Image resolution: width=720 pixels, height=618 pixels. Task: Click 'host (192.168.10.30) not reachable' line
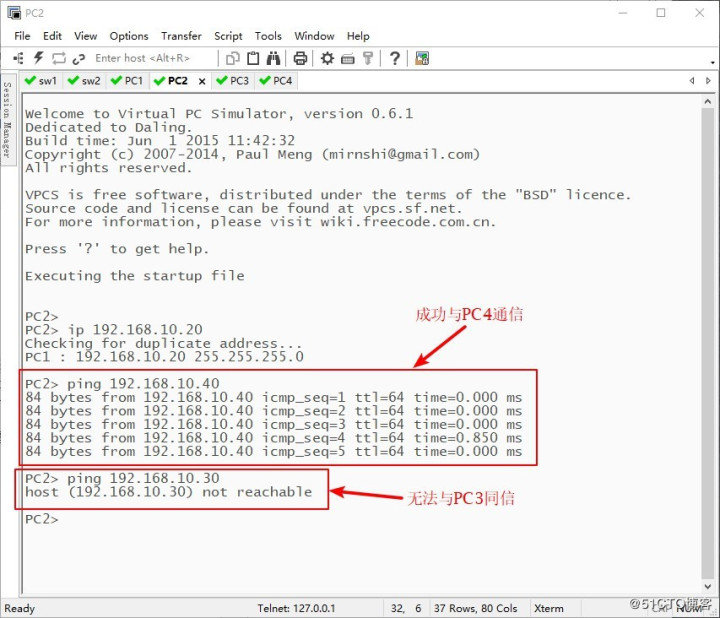coord(169,492)
